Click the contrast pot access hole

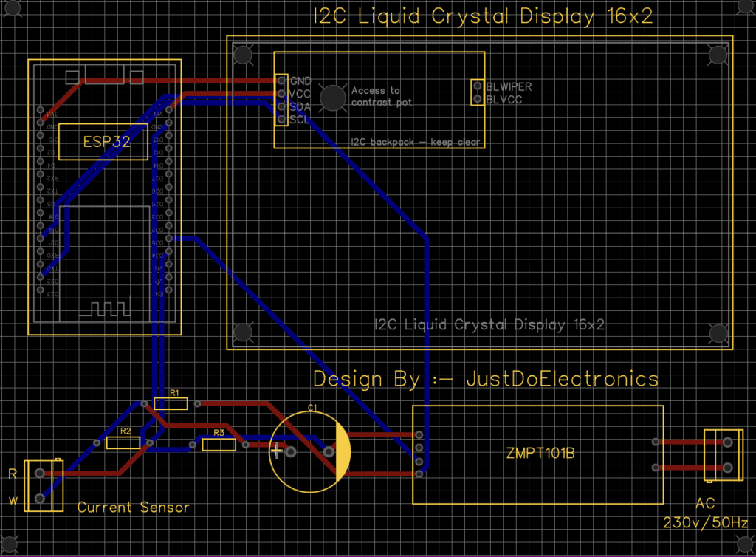333,98
